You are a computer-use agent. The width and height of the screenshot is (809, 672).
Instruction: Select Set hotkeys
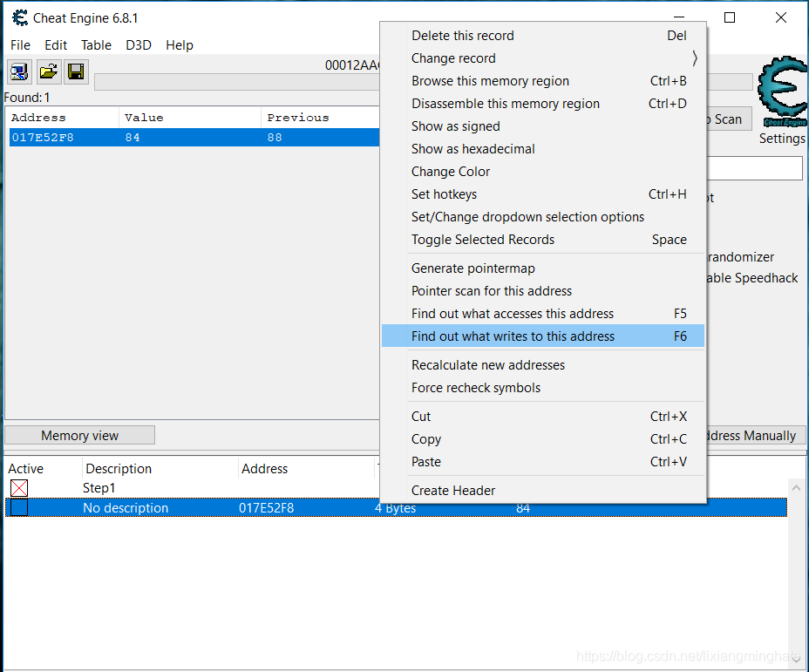543,194
